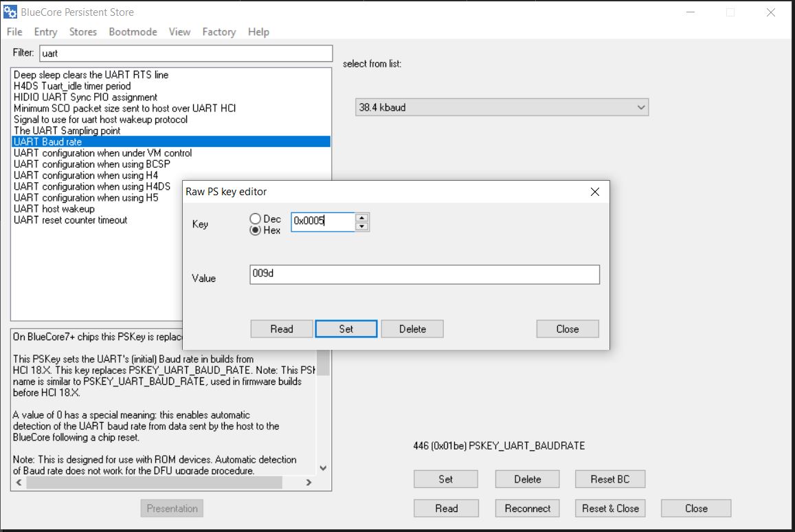Open the View menu
795x532 pixels.
pos(179,32)
